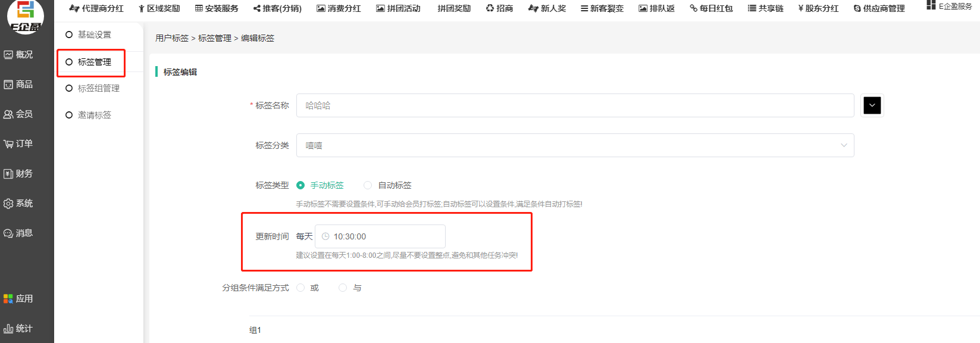Open the 订单 orders cart icon
980x343 pixels.
[x=8, y=144]
